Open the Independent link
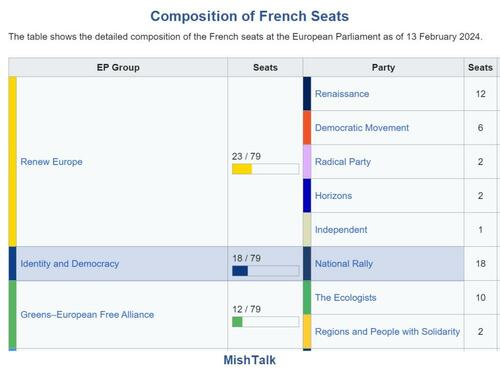The height and width of the screenshot is (375, 500). (341, 230)
